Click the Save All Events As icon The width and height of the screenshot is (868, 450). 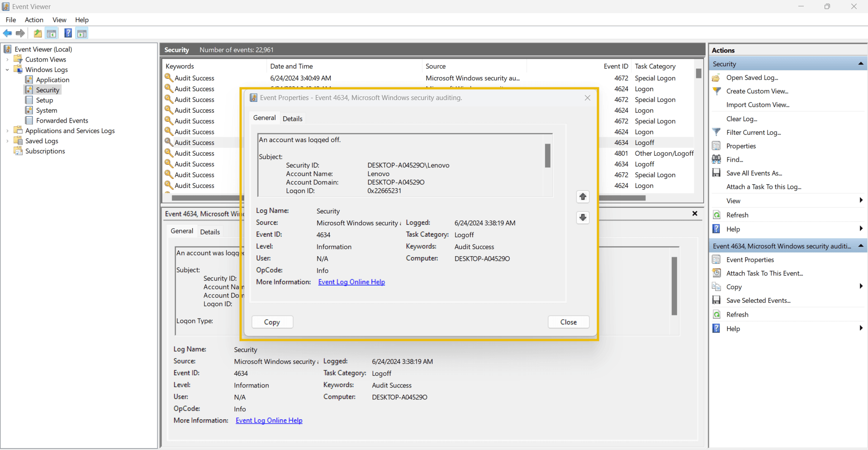point(716,173)
